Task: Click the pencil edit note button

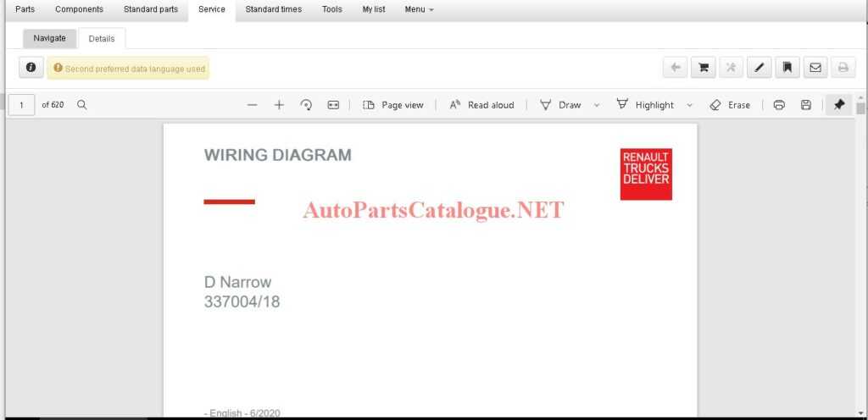Action: coord(759,68)
